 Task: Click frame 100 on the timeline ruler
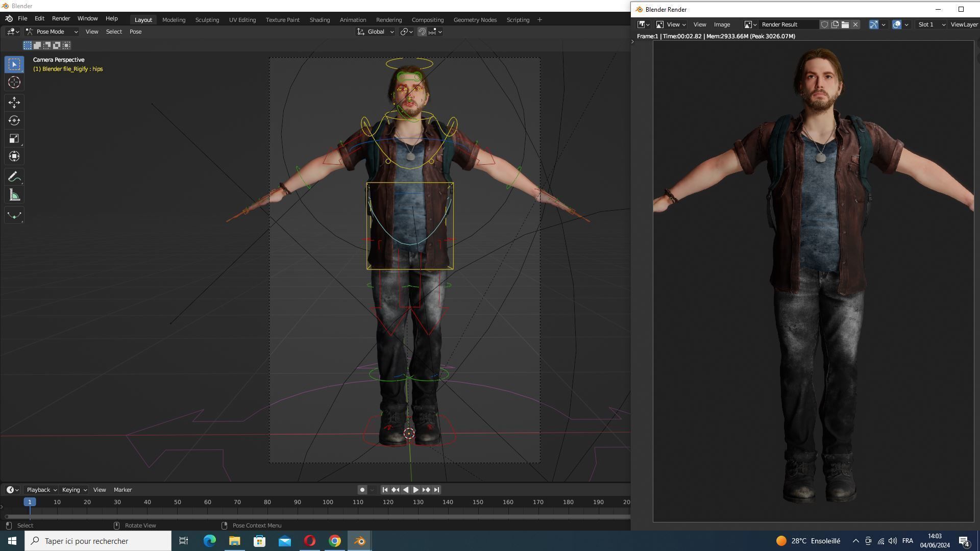tap(328, 502)
